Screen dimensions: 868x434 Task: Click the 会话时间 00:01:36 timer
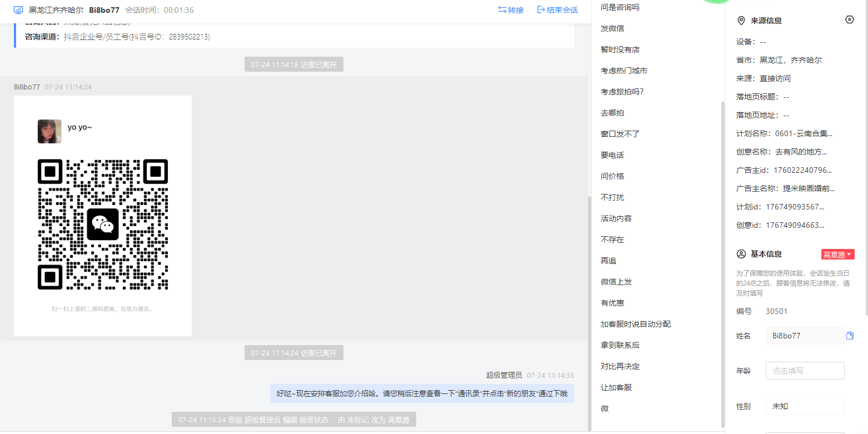(x=159, y=10)
